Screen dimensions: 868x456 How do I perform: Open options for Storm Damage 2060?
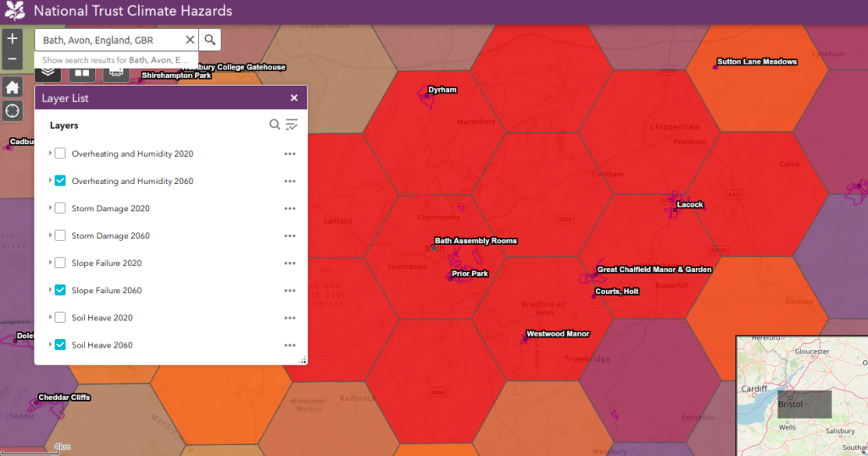coord(290,236)
